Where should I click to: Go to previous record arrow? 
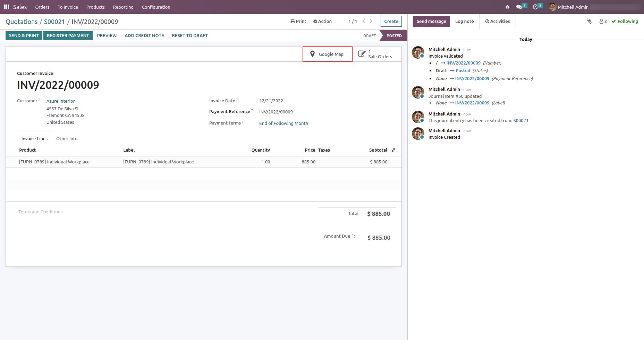point(364,21)
